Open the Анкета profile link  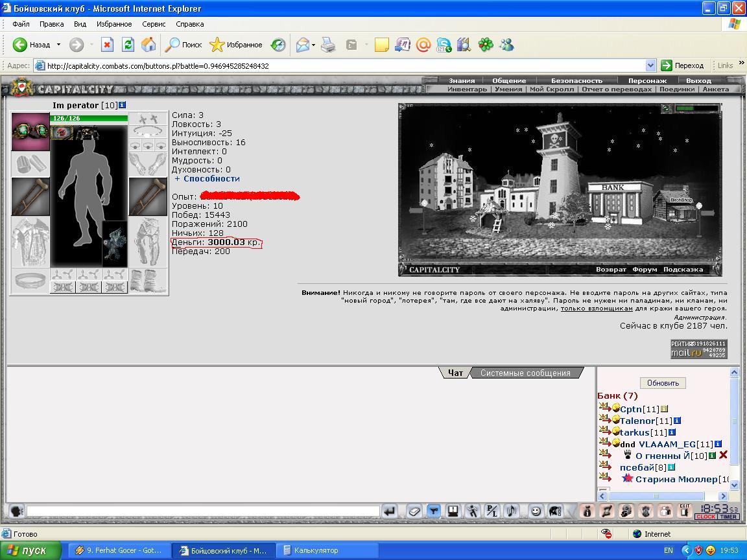[716, 89]
